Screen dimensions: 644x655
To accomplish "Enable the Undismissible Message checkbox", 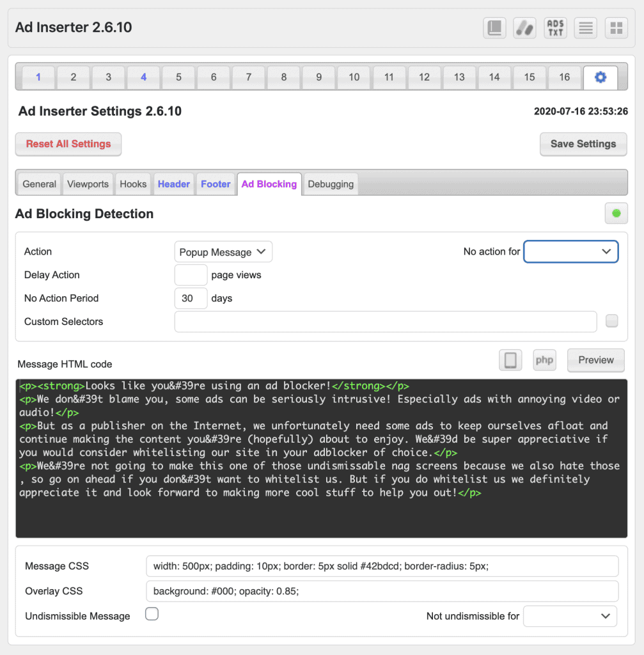I will tap(152, 614).
